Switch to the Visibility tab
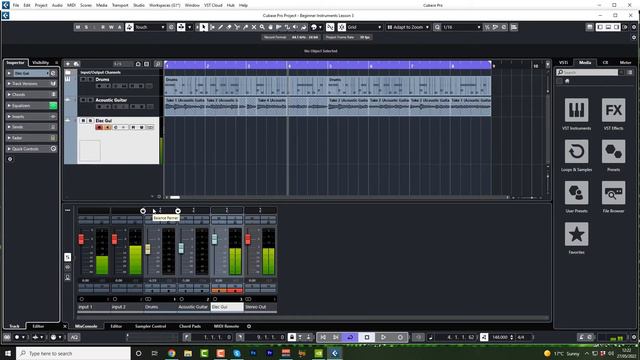Viewport: 640px width, 360px height. pos(40,62)
